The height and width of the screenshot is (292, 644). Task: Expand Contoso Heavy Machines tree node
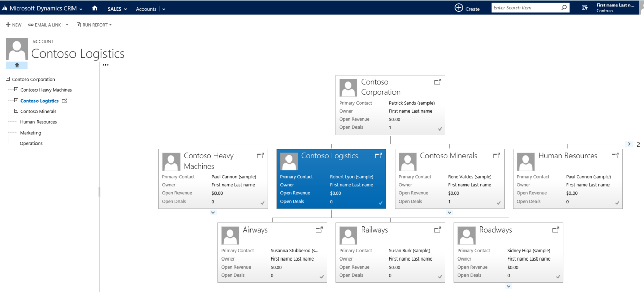[16, 90]
